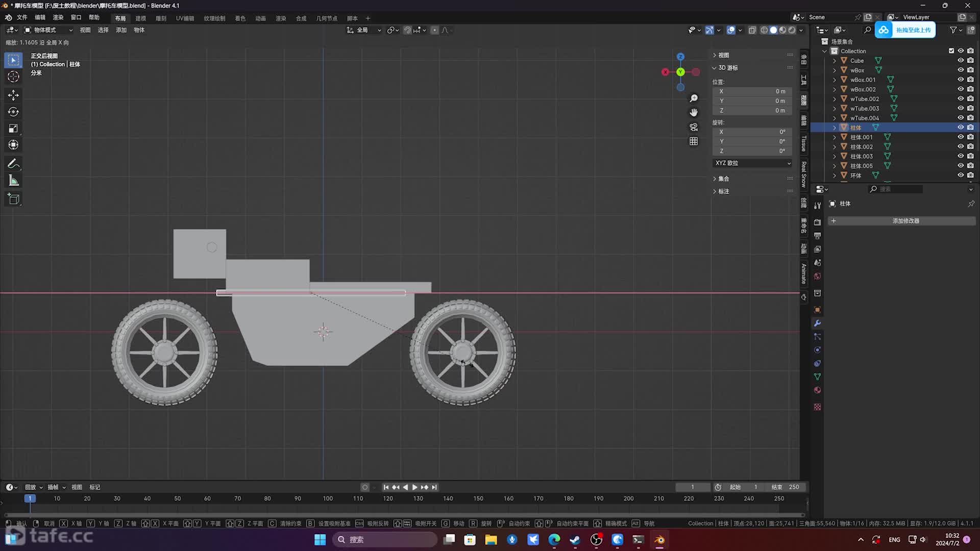Toggle the auto-keying record button

tap(364, 487)
